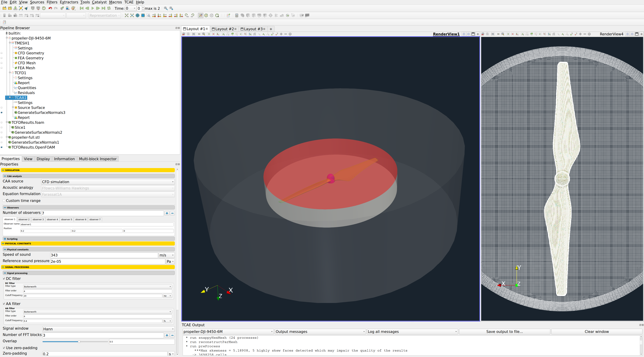Viewport: 644px width, 357px height.
Task: Click the Open file toolbar icon
Action: click(4, 8)
